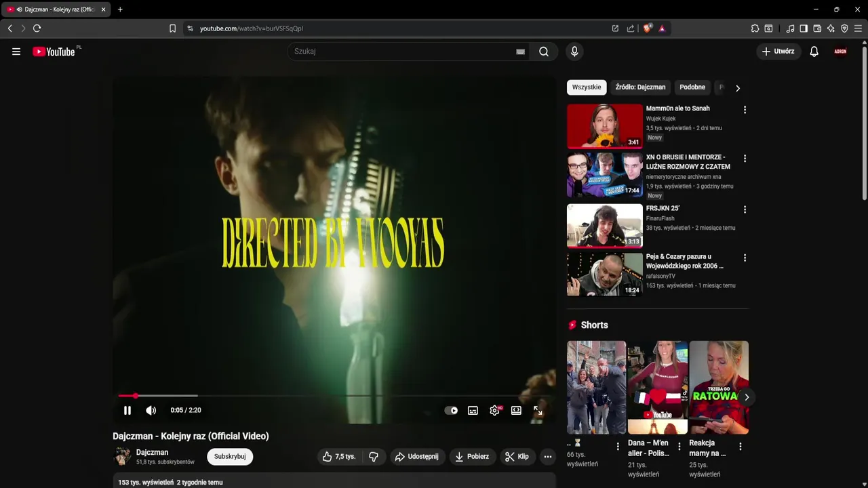Play Mamm0n ale to Sanah thumbnail

tap(605, 125)
